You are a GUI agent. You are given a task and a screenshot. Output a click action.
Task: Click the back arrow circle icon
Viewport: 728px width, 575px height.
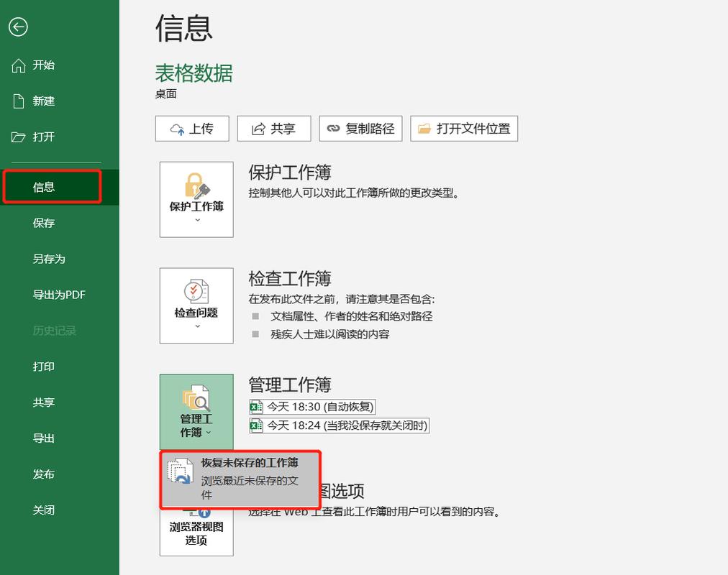pyautogui.click(x=18, y=27)
